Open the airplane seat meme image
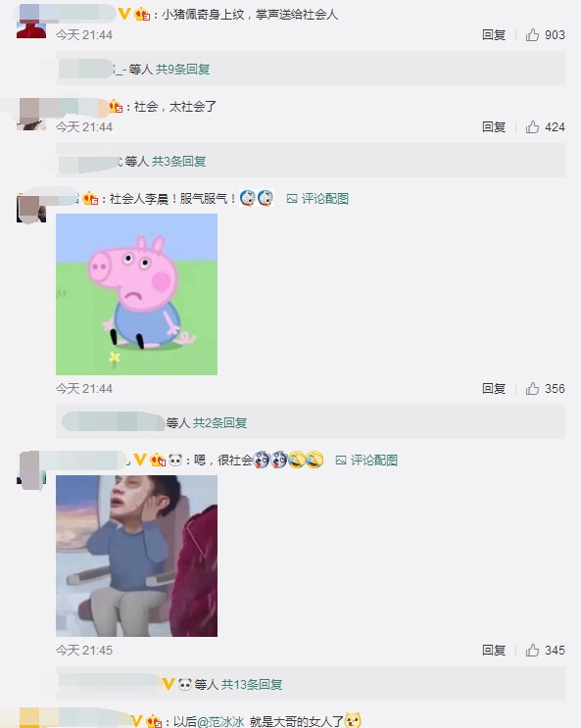This screenshot has width=581, height=728. click(136, 556)
